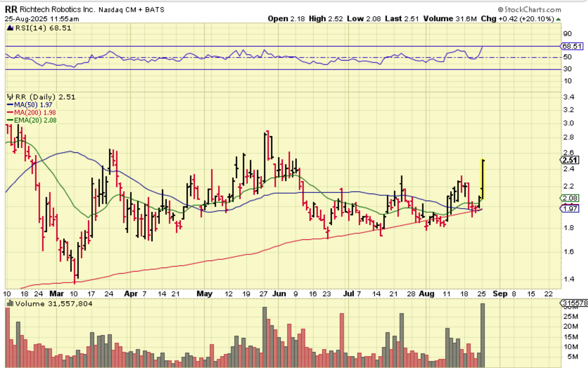Viewport: 588px width, 368px height.
Task: Click the RSI mountain indicator icon
Action: [x=10, y=28]
